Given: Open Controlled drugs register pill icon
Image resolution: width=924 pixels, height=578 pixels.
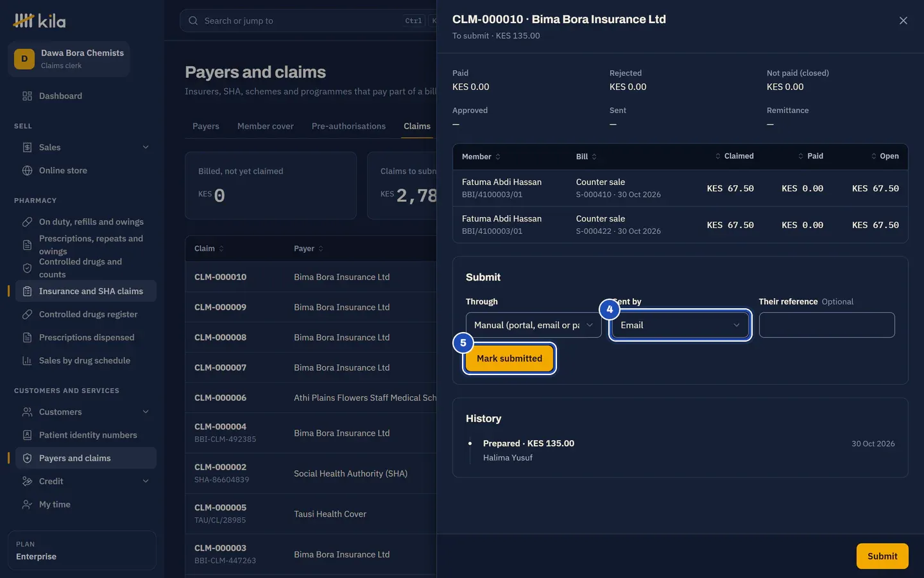Looking at the screenshot, I should point(27,315).
